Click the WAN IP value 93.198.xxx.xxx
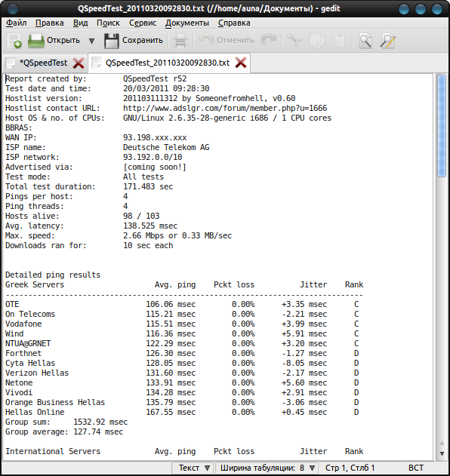The width and height of the screenshot is (450, 476). pos(155,137)
